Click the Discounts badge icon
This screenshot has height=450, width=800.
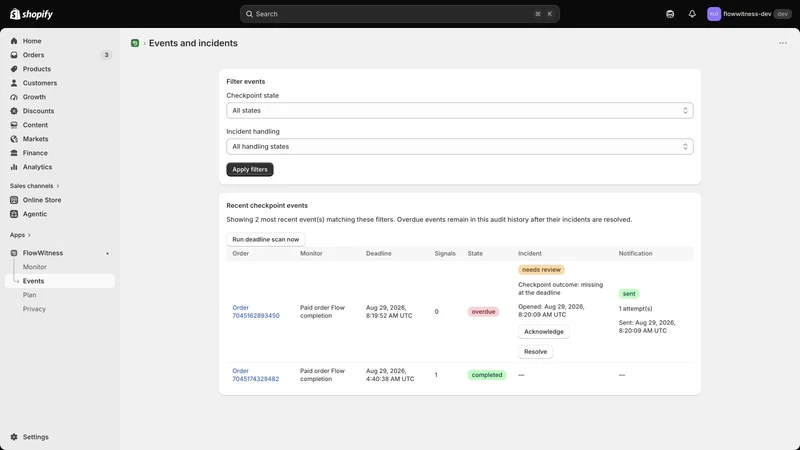pos(14,111)
